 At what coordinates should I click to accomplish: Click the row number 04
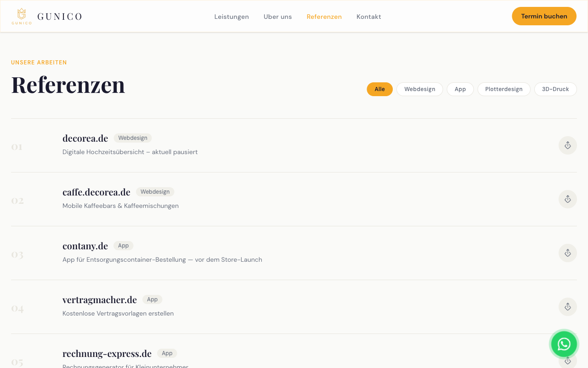17,308
